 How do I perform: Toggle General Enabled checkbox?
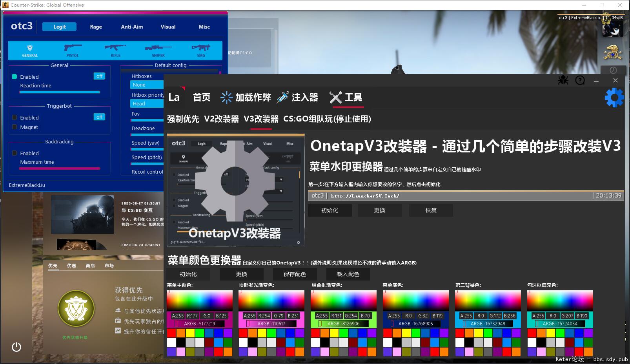(15, 77)
